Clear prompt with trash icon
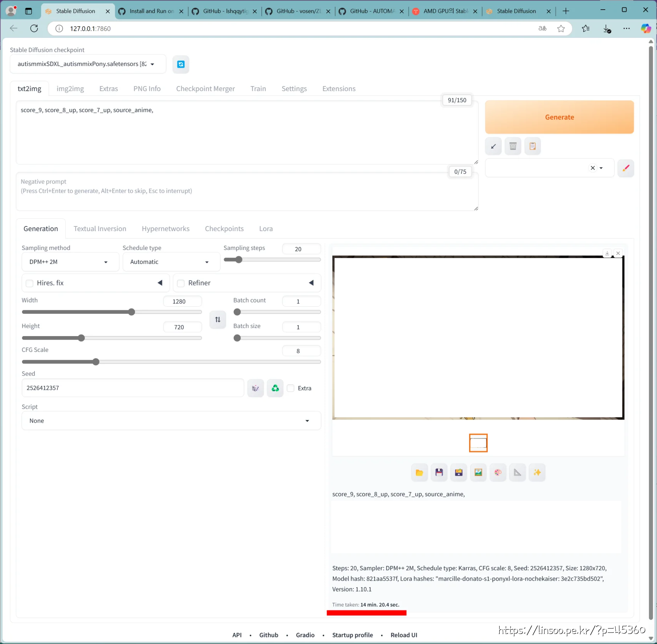Screen dimensions: 657x644 [513, 146]
